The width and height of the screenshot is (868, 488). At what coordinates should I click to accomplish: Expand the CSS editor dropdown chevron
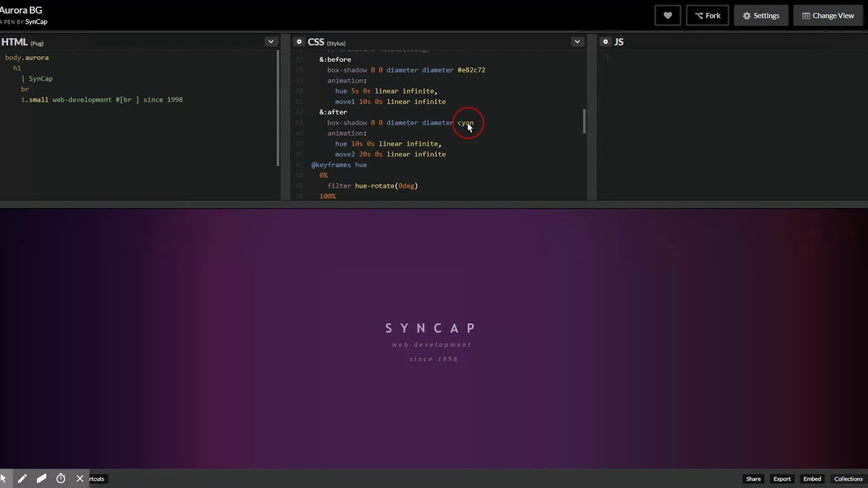coord(577,41)
